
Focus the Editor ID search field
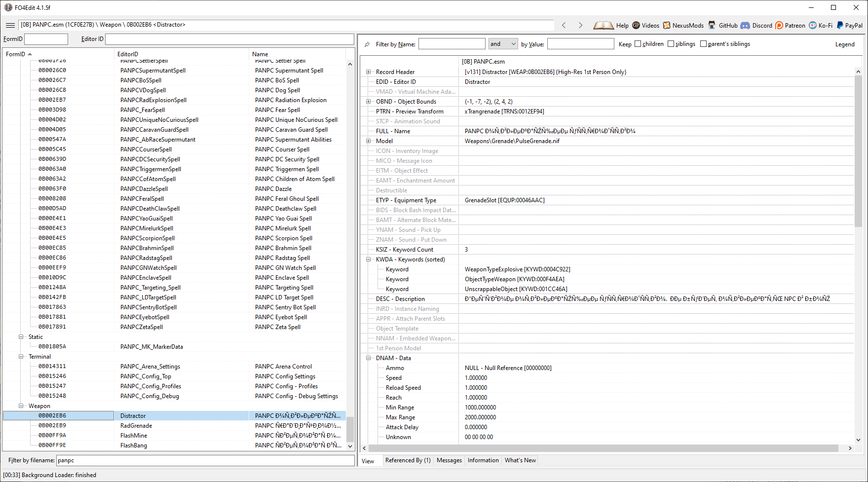229,39
